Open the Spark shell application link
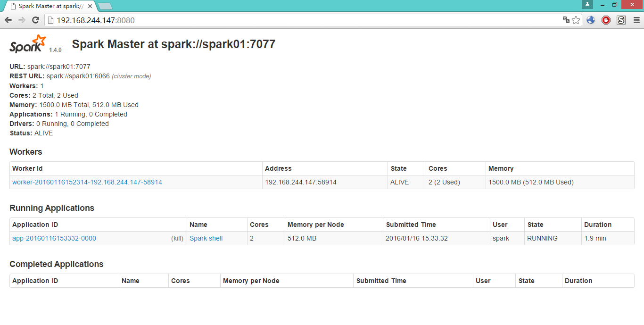Image resolution: width=644 pixels, height=325 pixels. click(206, 238)
